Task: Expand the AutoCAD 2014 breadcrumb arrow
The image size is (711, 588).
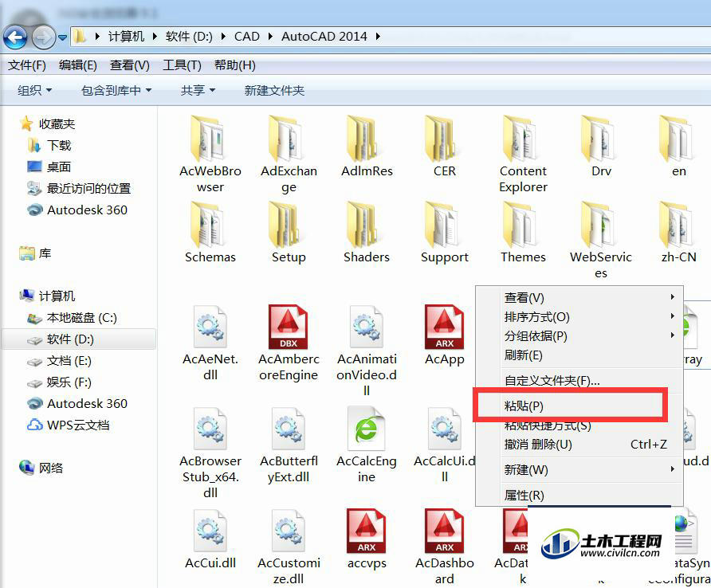Action: pos(378,37)
